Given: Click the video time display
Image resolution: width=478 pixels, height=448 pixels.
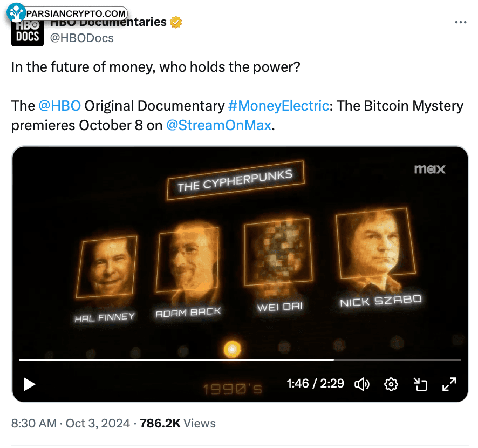Looking at the screenshot, I should 316,383.
